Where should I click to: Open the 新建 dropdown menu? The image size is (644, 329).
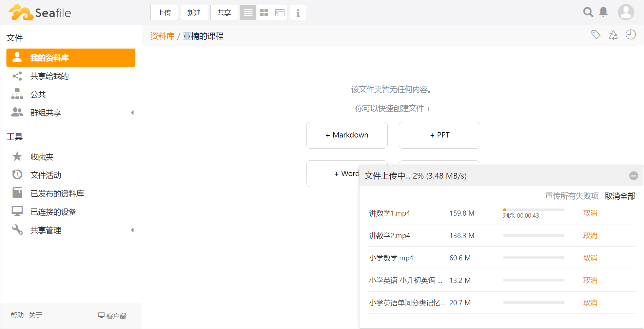194,13
